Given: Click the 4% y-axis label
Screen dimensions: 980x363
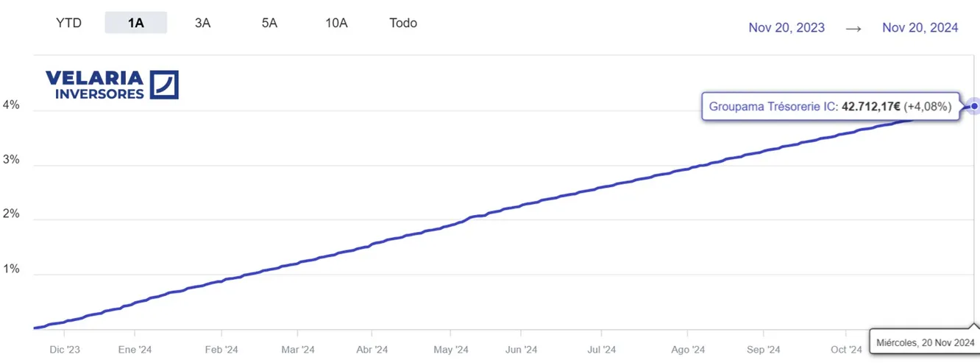Looking at the screenshot, I should tap(11, 105).
